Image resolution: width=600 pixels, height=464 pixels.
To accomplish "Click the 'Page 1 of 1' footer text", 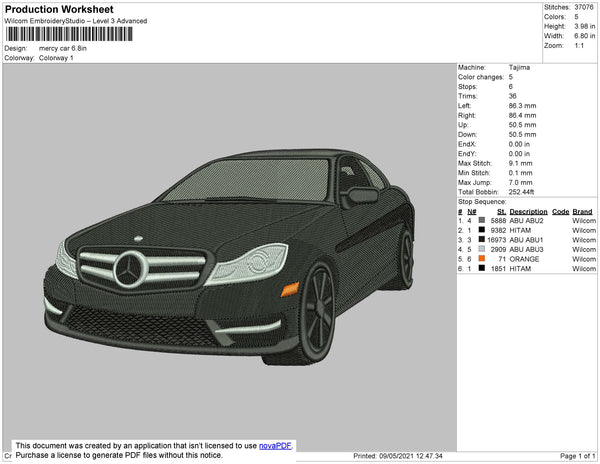I will (578, 456).
